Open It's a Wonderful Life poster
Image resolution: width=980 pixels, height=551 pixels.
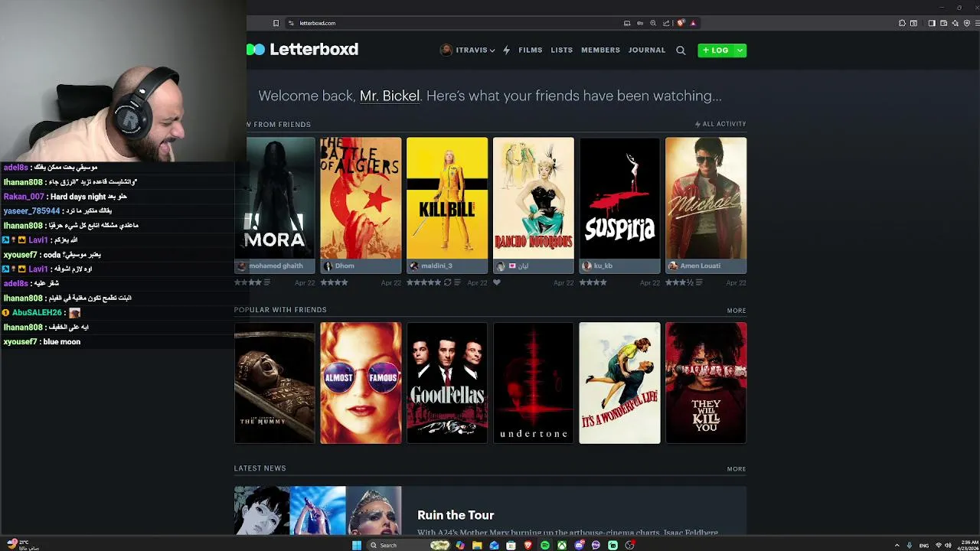[619, 383]
